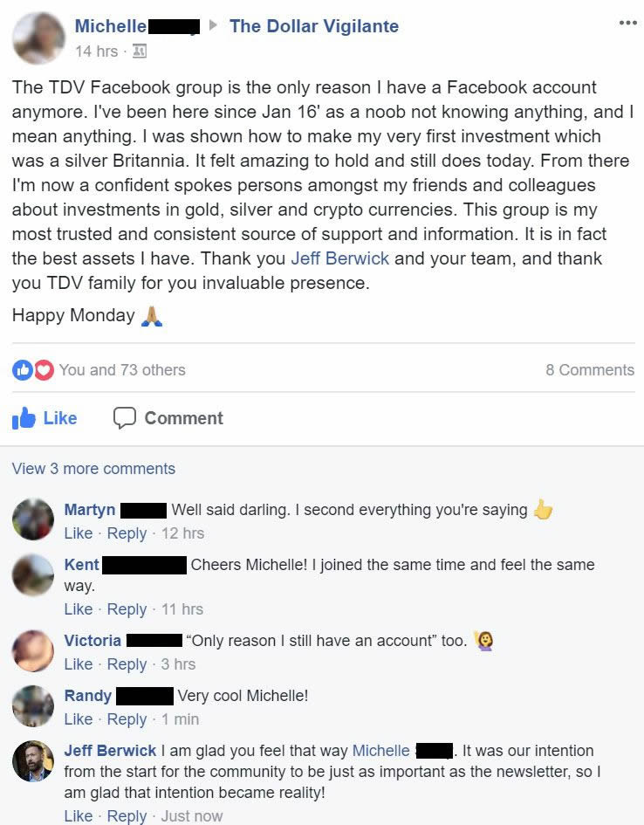
Task: Click the blue thumbs-up reaction icon
Action: [22, 370]
